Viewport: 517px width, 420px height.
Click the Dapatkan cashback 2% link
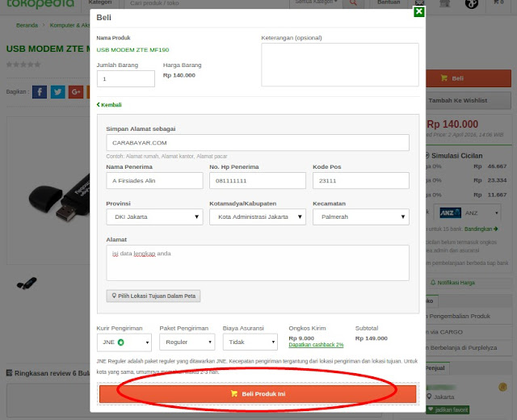[316, 345]
